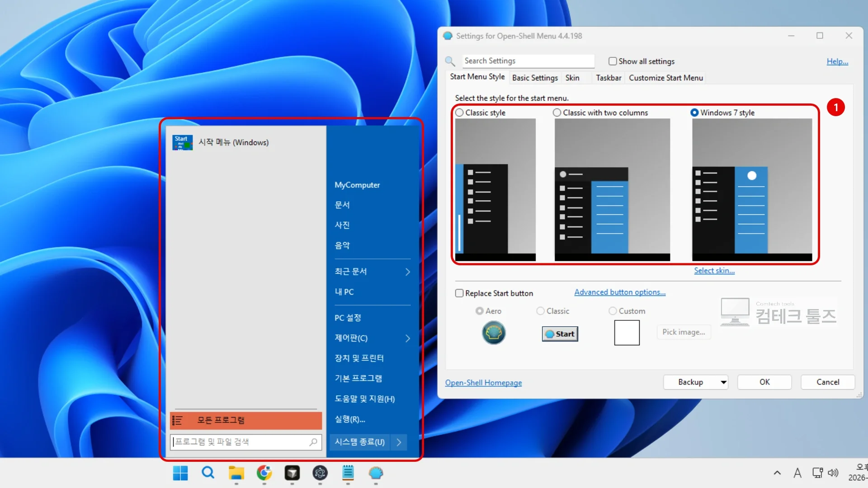Switch to the Basic Settings tab

535,78
